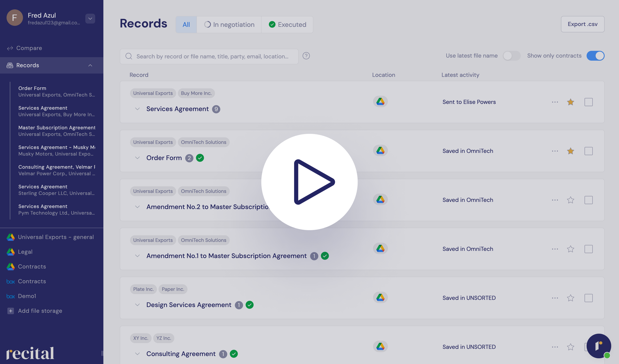
Task: Expand the Order Form record chevron
Action: (x=137, y=158)
